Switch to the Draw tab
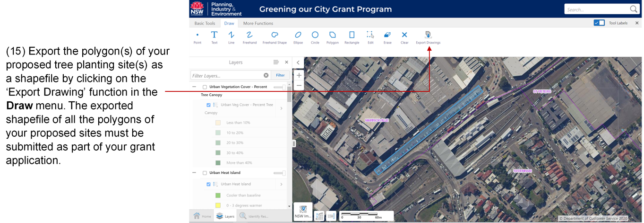644x223 pixels. pyautogui.click(x=229, y=23)
